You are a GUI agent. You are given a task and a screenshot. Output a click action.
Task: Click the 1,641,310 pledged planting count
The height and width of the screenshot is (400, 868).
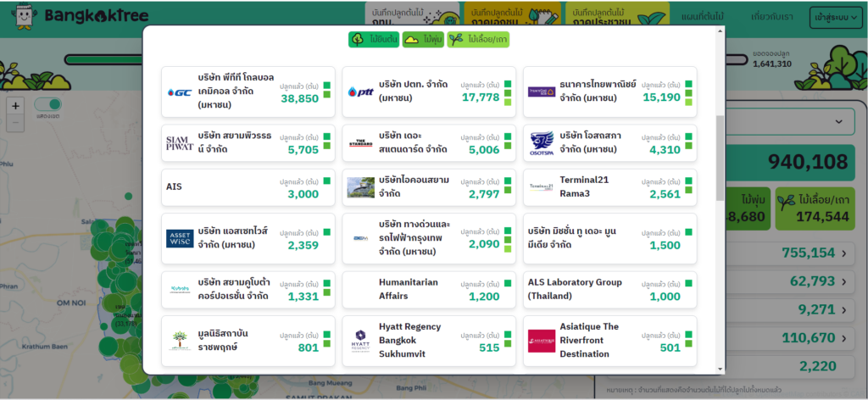pyautogui.click(x=772, y=64)
